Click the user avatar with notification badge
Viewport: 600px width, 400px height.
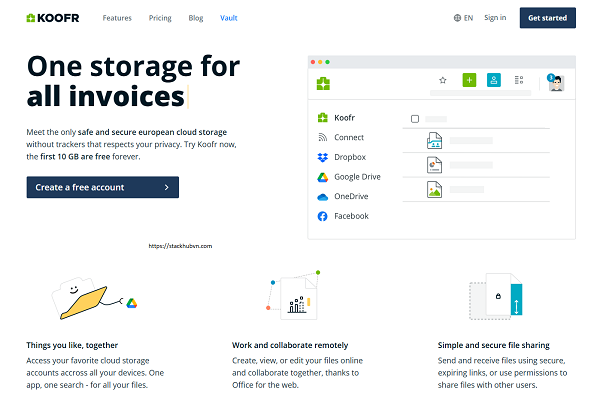coord(556,83)
